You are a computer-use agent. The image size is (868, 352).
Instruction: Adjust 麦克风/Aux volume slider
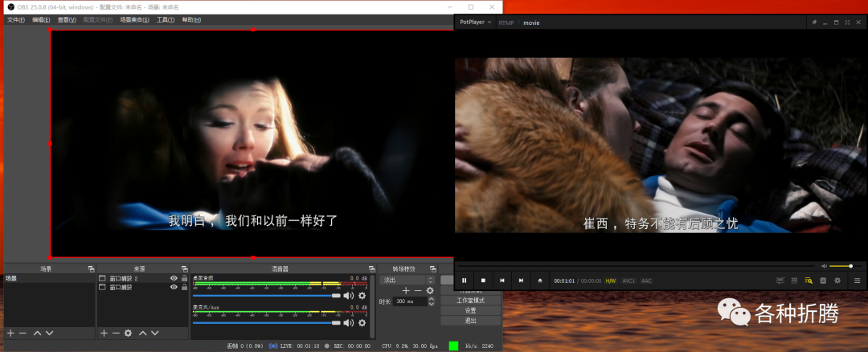coord(266,323)
